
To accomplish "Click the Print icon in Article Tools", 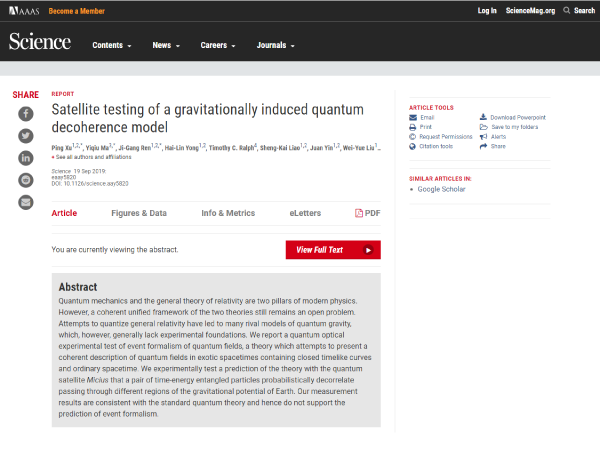I will point(412,127).
